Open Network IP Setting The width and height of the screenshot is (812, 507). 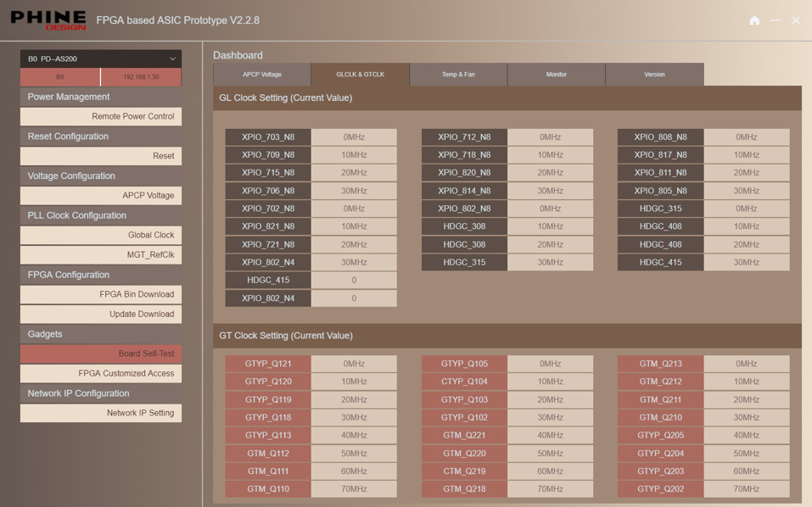tap(101, 413)
